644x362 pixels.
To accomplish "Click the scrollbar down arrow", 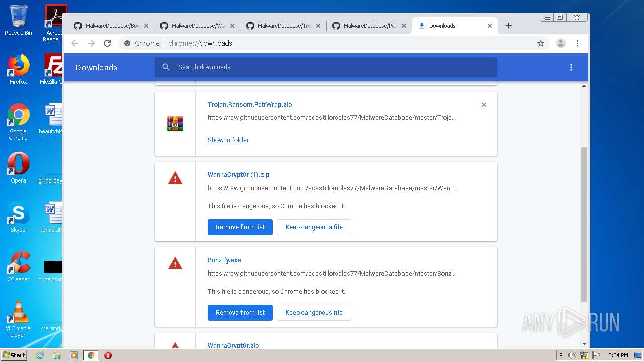I will (584, 344).
